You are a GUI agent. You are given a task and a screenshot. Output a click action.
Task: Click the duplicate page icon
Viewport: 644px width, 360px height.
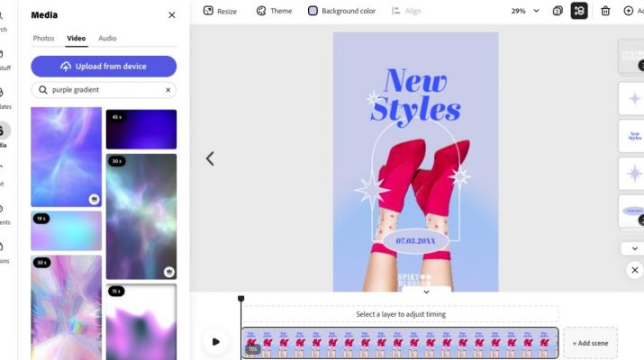click(x=558, y=11)
